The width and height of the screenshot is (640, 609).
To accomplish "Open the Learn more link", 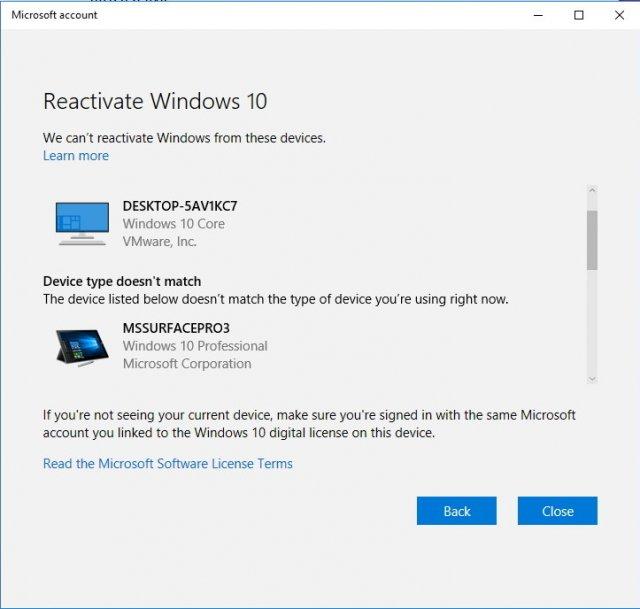I will [x=76, y=156].
